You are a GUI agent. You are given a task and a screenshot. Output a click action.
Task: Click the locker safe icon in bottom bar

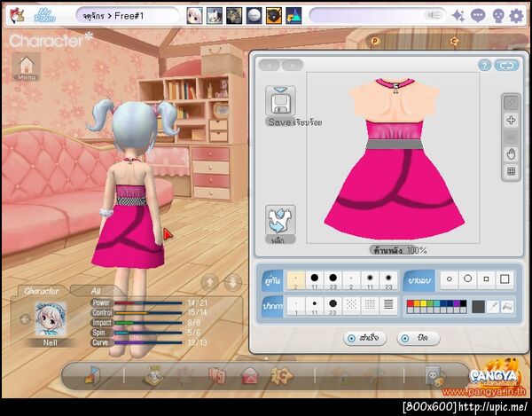(435, 376)
